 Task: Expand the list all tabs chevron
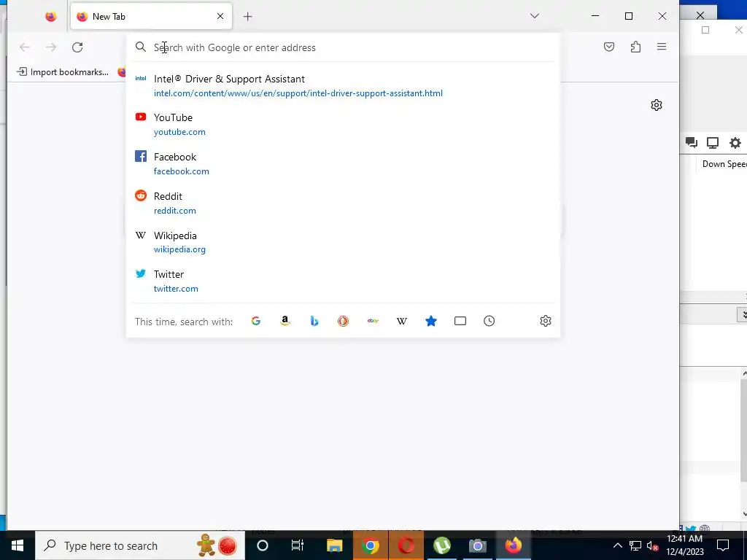coord(535,16)
